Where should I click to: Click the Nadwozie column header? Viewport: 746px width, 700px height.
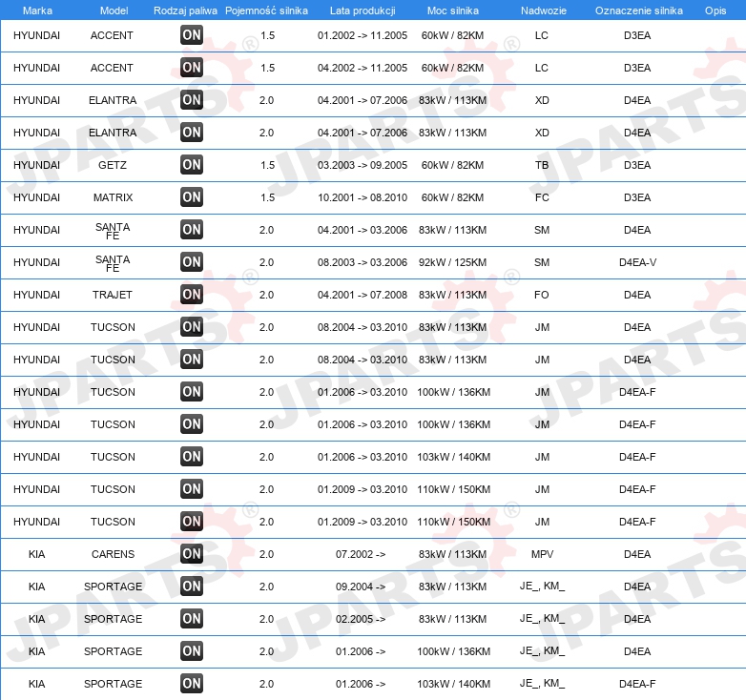tap(544, 10)
